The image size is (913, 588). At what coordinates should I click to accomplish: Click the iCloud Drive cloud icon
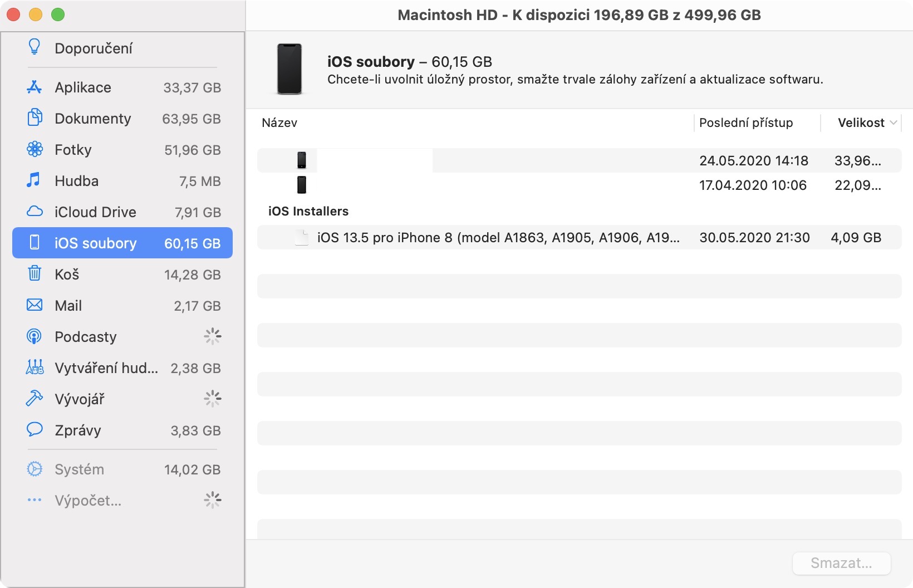coord(35,212)
